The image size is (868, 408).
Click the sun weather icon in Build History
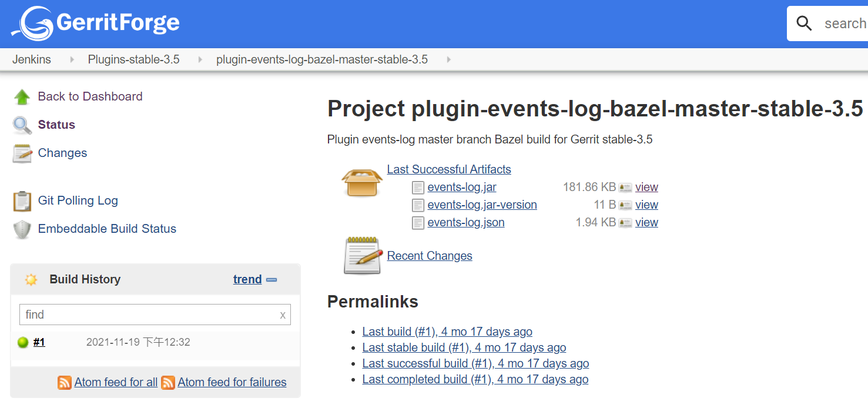31,280
